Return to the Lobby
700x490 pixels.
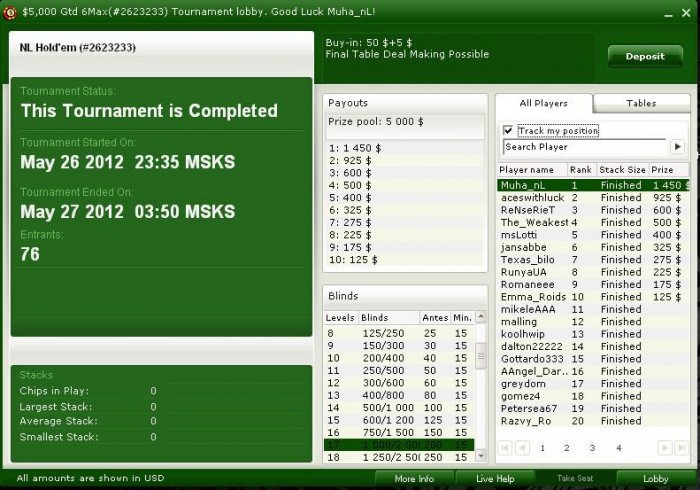tap(655, 479)
